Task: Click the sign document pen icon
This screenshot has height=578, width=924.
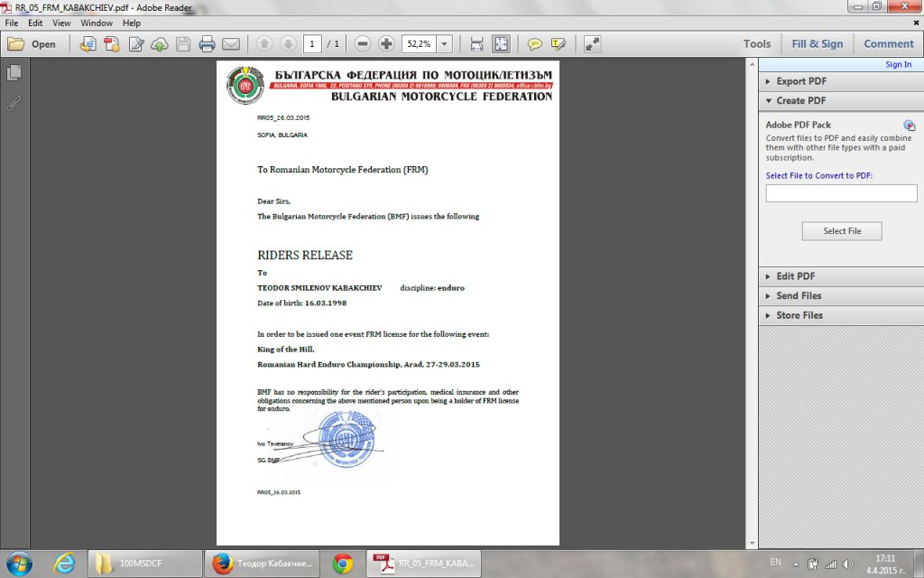Action: [x=136, y=44]
